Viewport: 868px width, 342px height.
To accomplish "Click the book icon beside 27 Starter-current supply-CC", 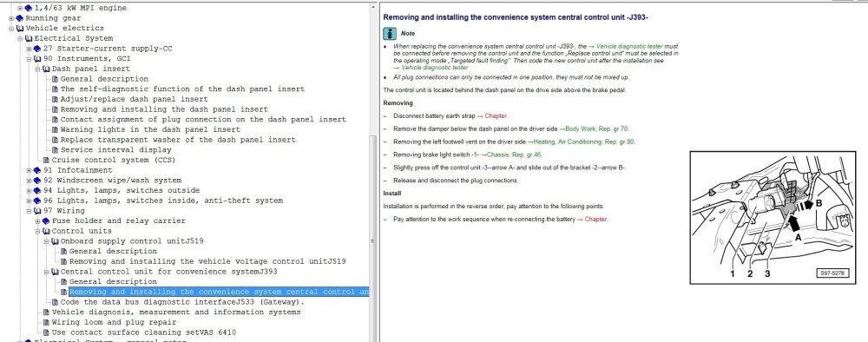I will [37, 49].
